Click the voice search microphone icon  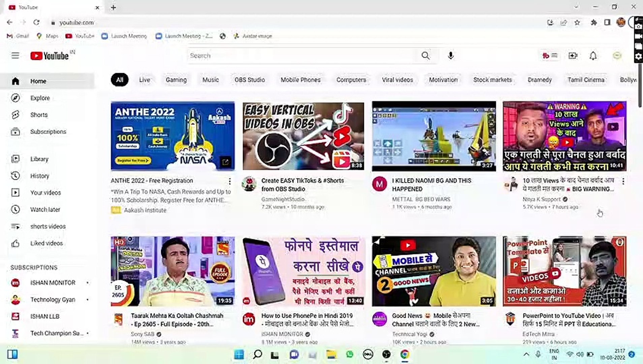coord(451,56)
